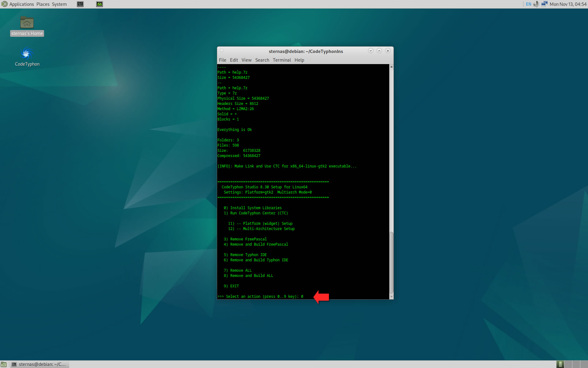Viewport: 588px width, 368px height.
Task: Click 'Remove FreePascal' option 3 line
Action: coord(245,239)
